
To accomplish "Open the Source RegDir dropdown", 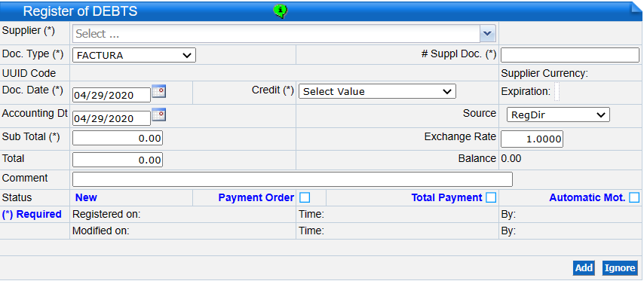I will 558,115.
